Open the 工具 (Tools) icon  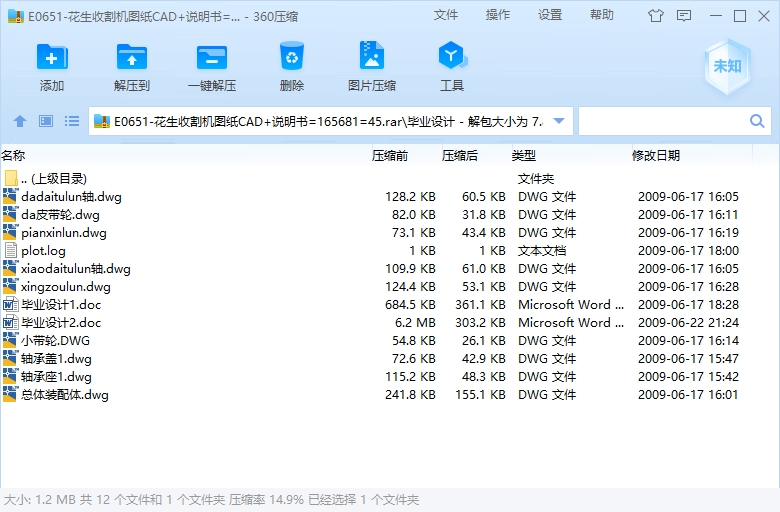tap(452, 56)
